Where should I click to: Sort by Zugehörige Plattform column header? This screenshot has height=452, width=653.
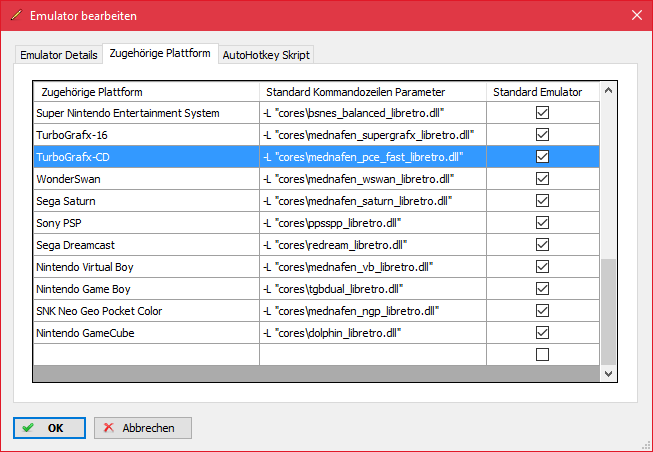146,92
